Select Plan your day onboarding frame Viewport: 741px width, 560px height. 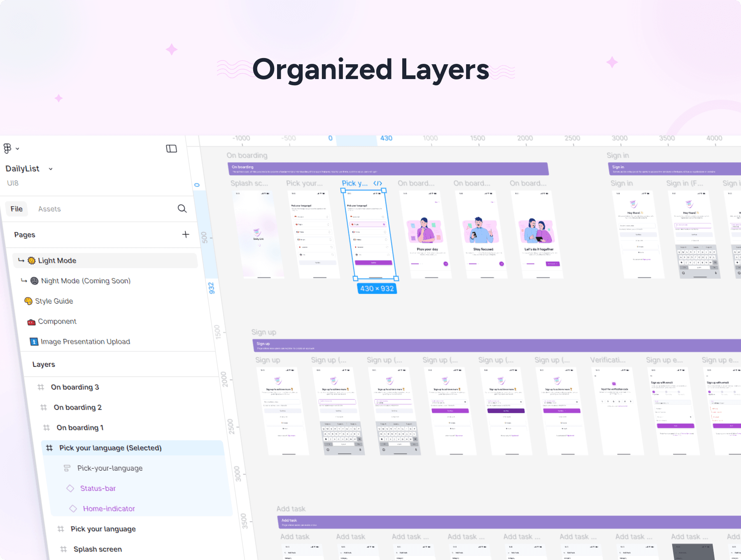click(426, 235)
